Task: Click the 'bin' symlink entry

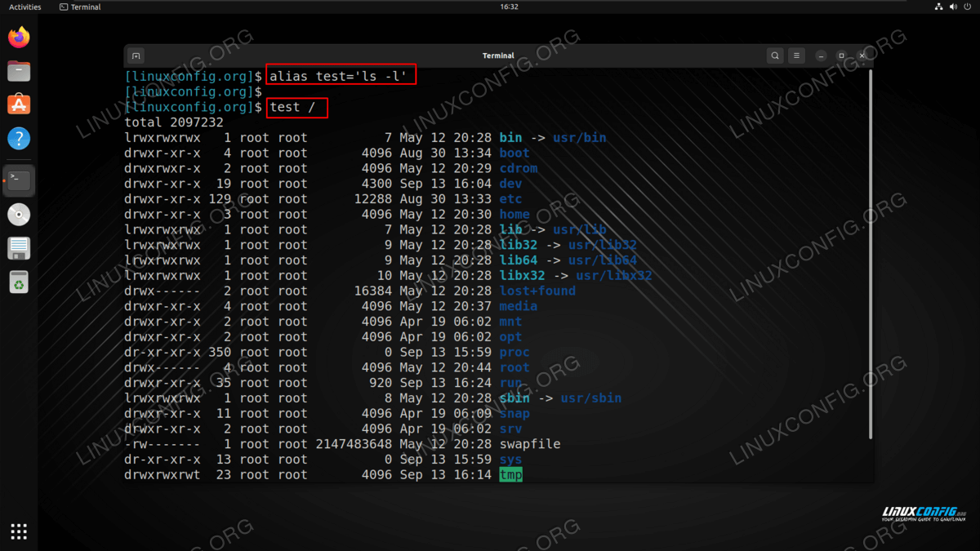Action: click(510, 137)
